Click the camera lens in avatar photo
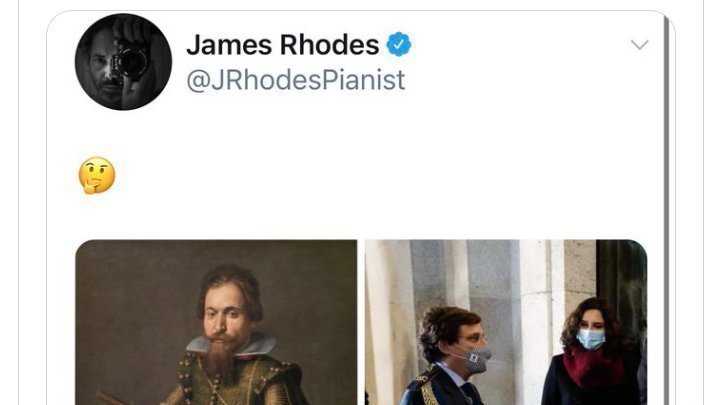Screen dimensions: 720x405 [133, 62]
